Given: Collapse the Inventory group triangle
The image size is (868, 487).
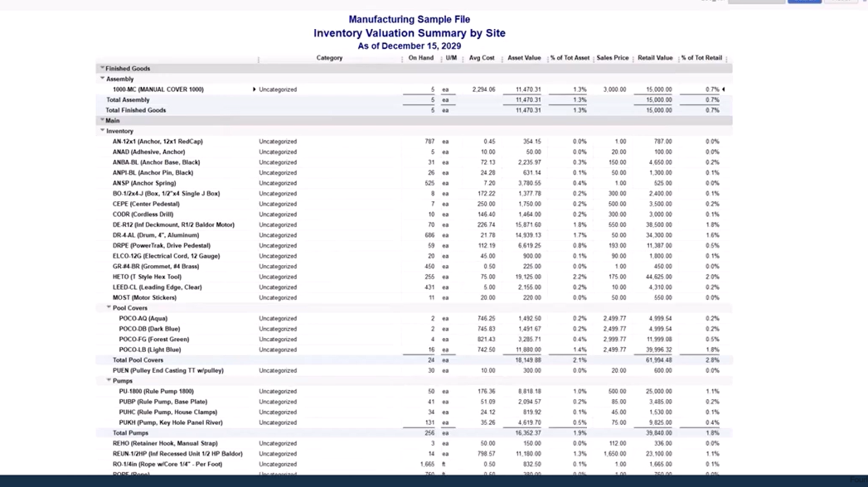Looking at the screenshot, I should click(102, 131).
